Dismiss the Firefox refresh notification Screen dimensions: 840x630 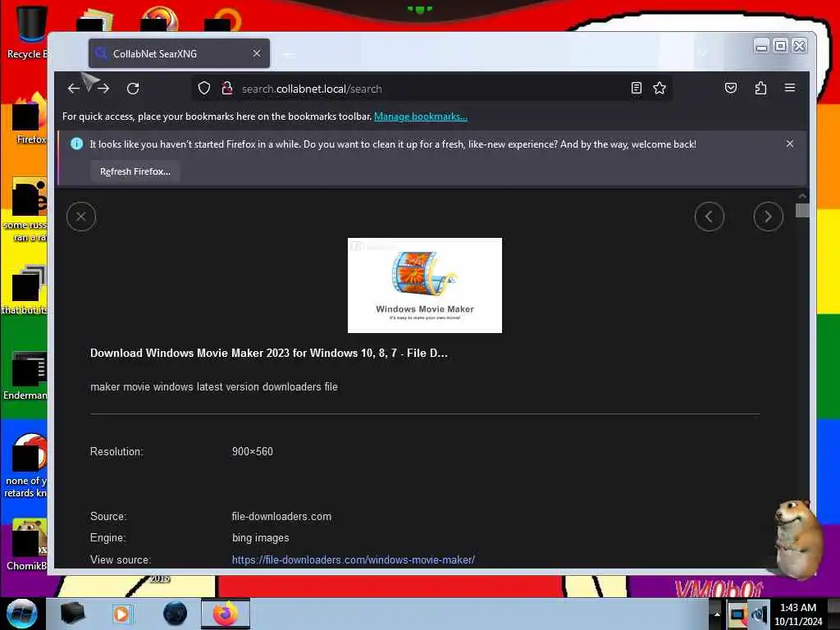coord(790,144)
